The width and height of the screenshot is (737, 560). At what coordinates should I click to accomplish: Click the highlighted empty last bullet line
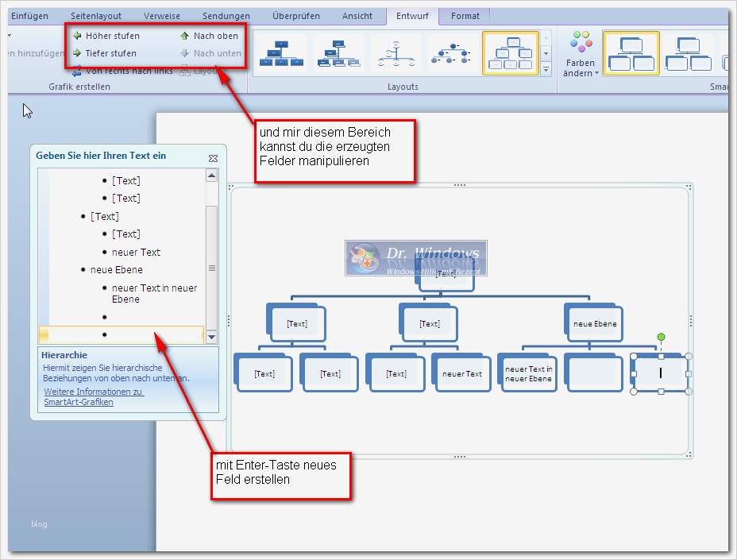(x=122, y=334)
